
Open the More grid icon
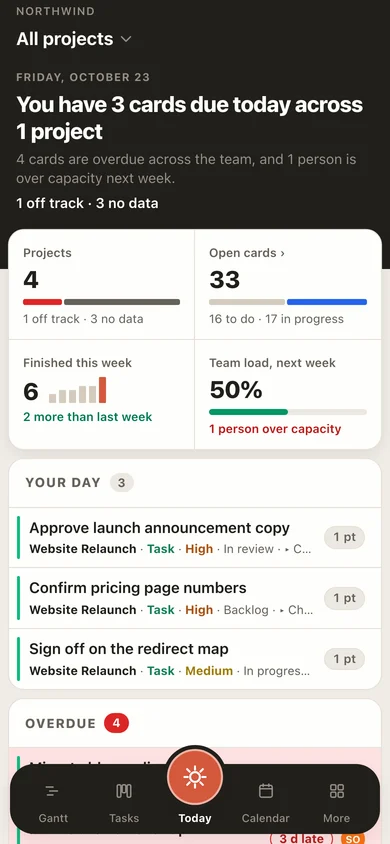(337, 791)
